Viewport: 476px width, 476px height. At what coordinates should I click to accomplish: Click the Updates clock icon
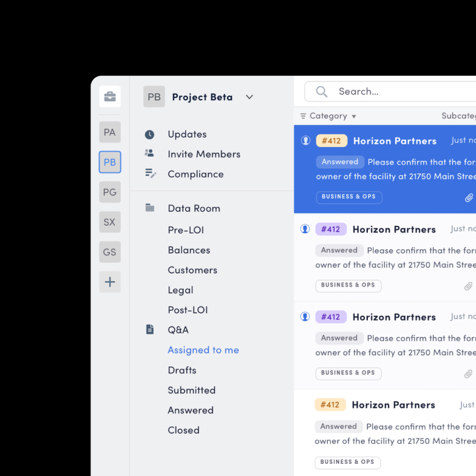pos(149,135)
